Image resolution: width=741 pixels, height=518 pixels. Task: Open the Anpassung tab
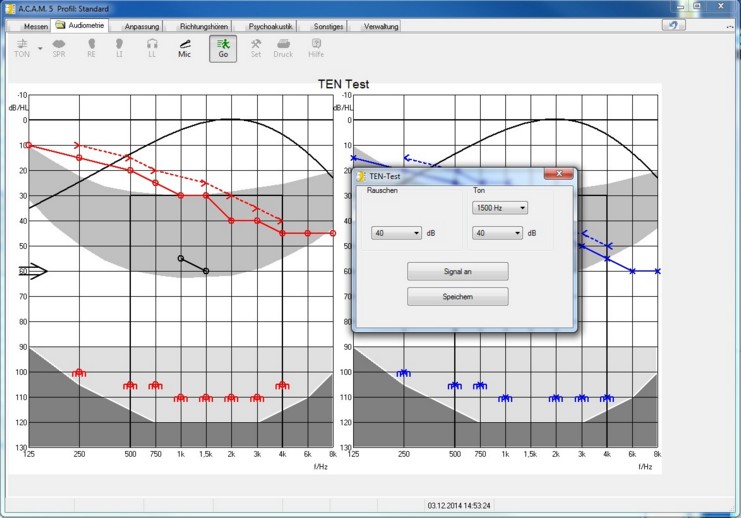pos(142,26)
